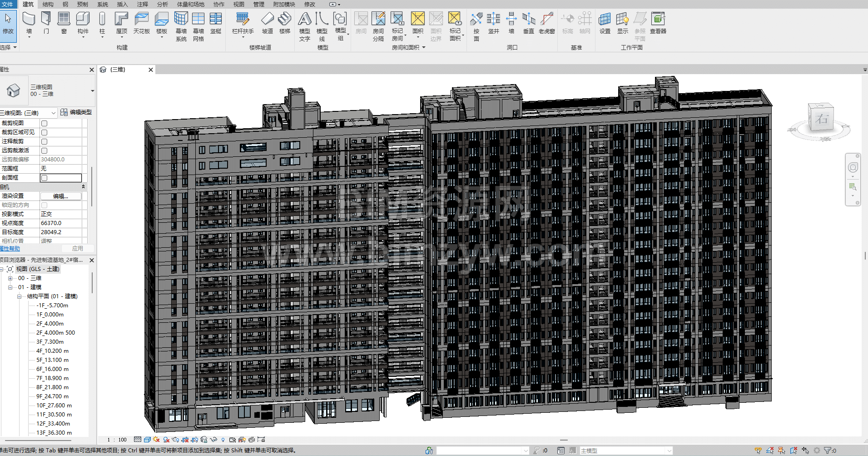Enable the Crop View (裁剪视图) checkbox
Image resolution: width=868 pixels, height=456 pixels.
tap(44, 123)
